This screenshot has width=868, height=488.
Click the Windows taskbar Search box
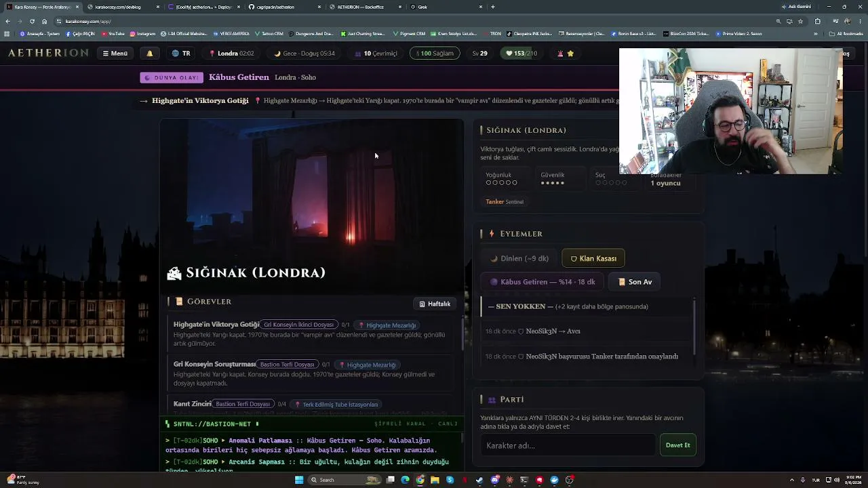(344, 480)
